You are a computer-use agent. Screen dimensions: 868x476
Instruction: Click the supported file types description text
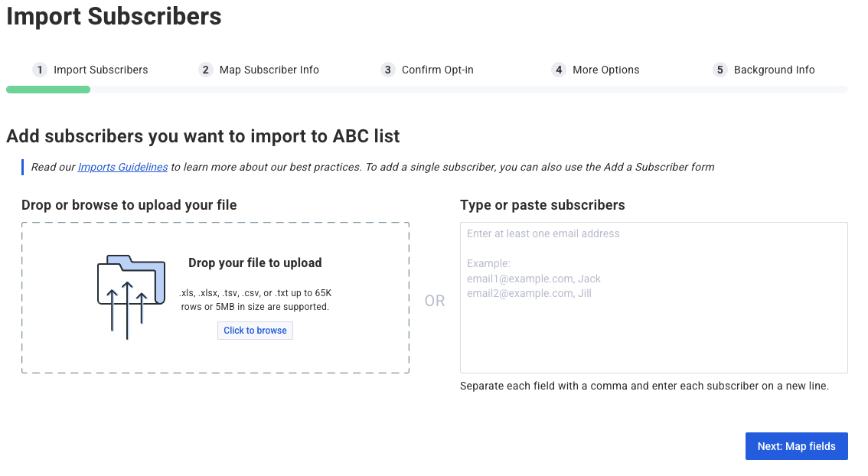click(x=255, y=300)
